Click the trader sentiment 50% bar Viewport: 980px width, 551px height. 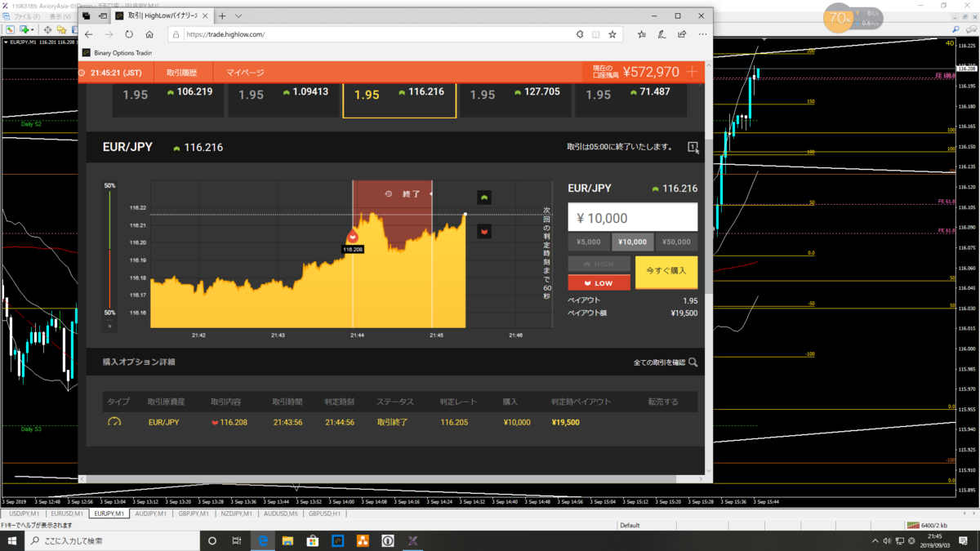[x=109, y=249]
